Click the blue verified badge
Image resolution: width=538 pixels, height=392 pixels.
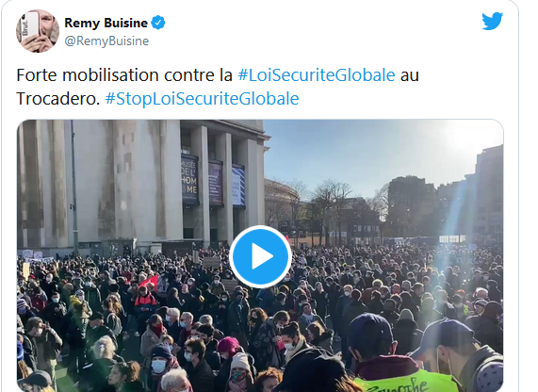(x=158, y=23)
